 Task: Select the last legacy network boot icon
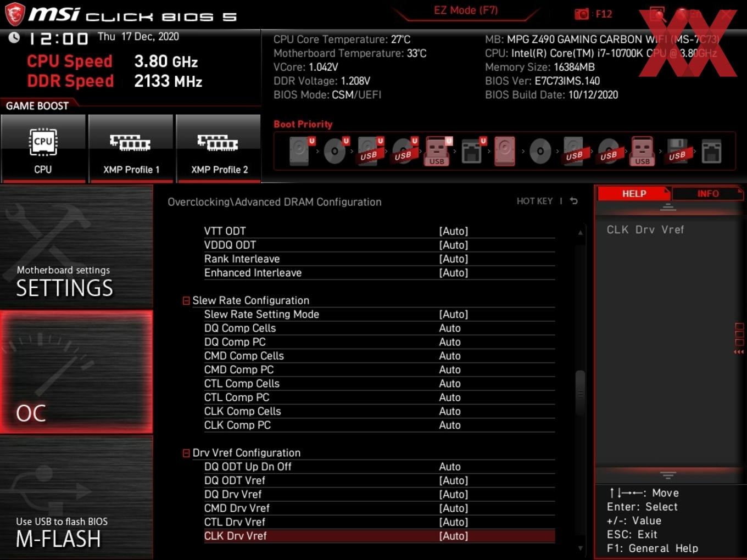tap(711, 151)
